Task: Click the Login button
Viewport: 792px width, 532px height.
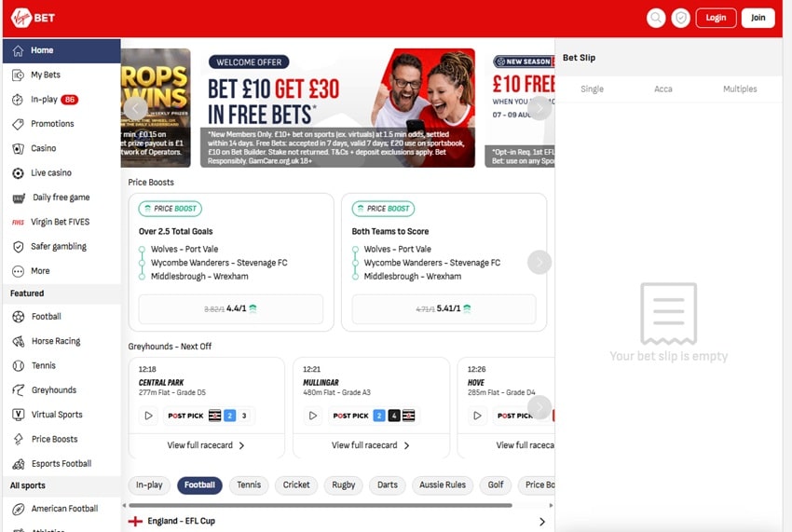Action: tap(716, 18)
